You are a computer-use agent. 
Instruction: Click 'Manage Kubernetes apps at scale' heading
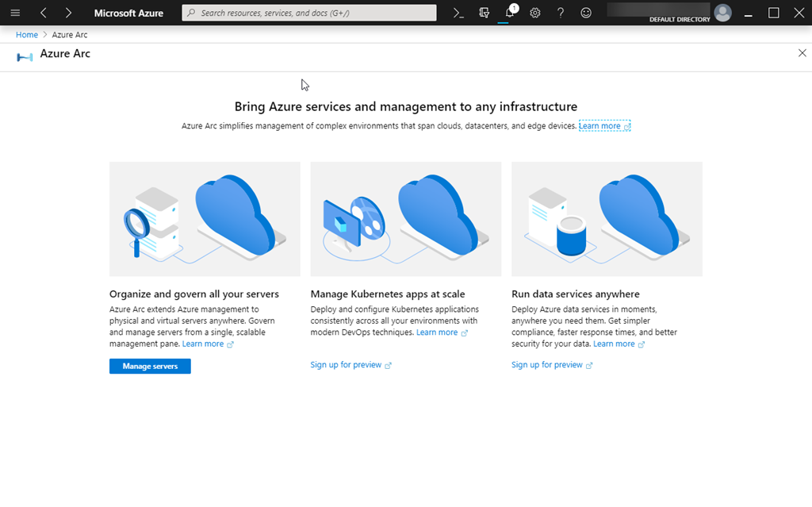click(x=388, y=294)
